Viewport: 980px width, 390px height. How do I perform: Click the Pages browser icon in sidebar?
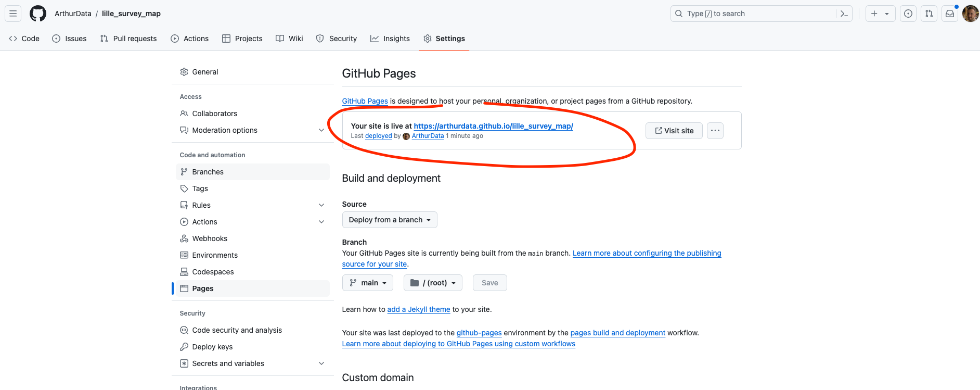pyautogui.click(x=184, y=288)
